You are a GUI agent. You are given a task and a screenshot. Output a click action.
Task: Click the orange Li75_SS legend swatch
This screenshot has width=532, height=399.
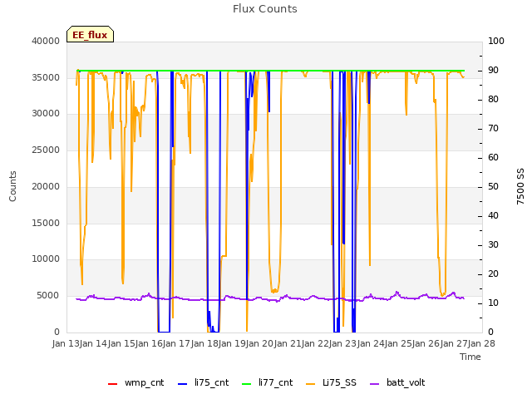(310, 384)
